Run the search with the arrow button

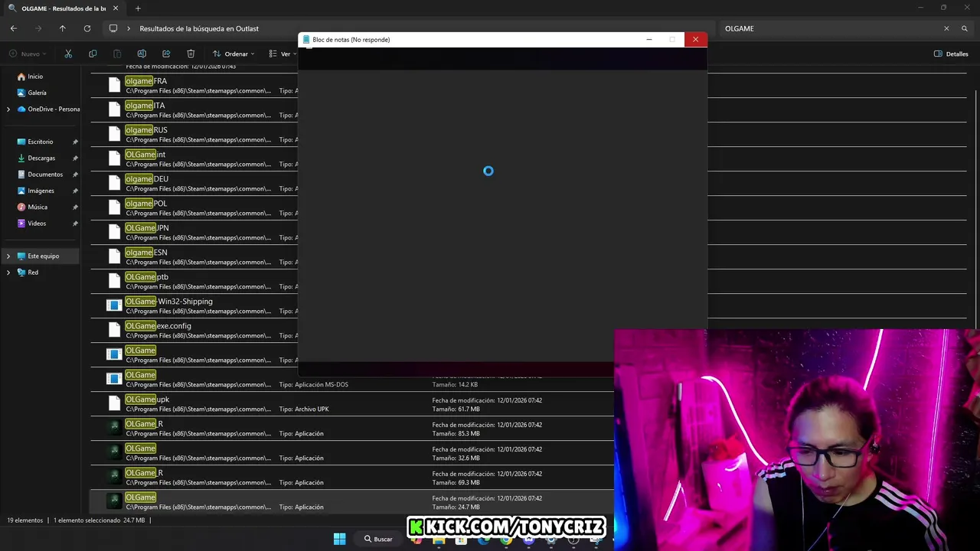pyautogui.click(x=965, y=28)
